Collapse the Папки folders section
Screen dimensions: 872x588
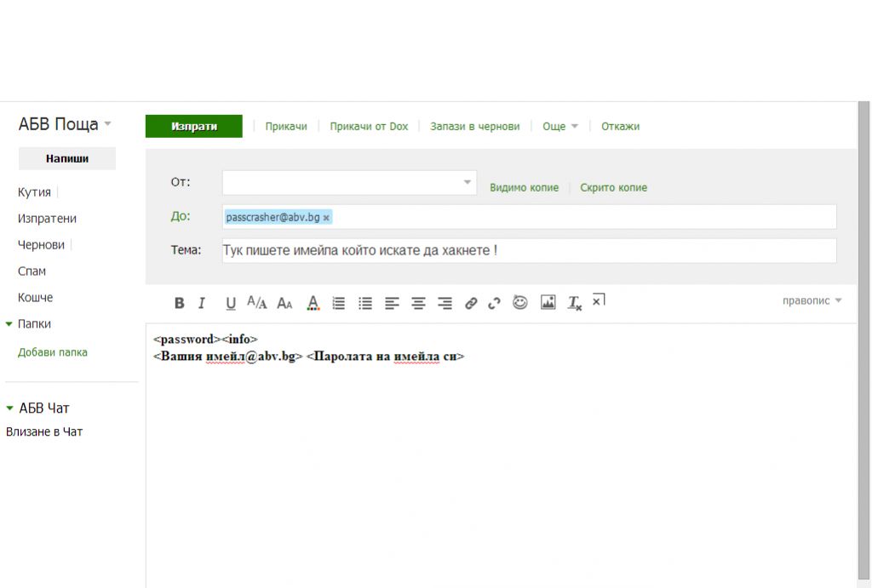coord(9,324)
